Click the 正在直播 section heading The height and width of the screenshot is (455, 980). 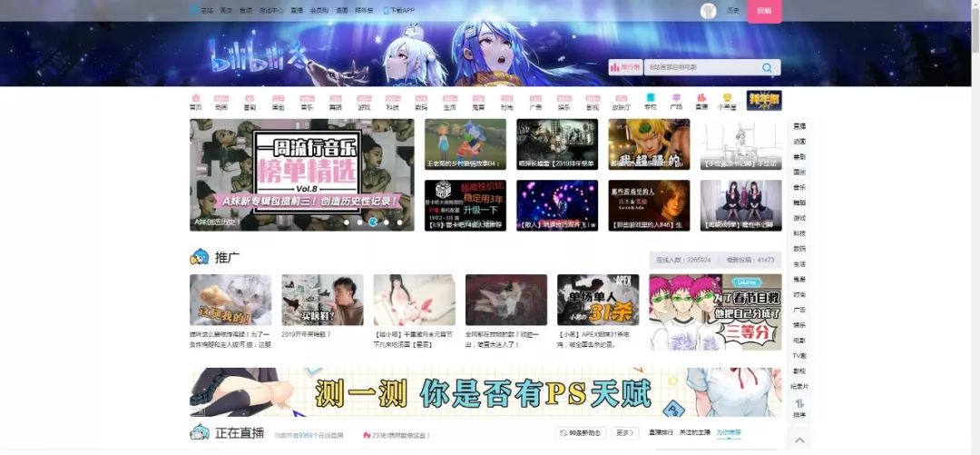240,432
